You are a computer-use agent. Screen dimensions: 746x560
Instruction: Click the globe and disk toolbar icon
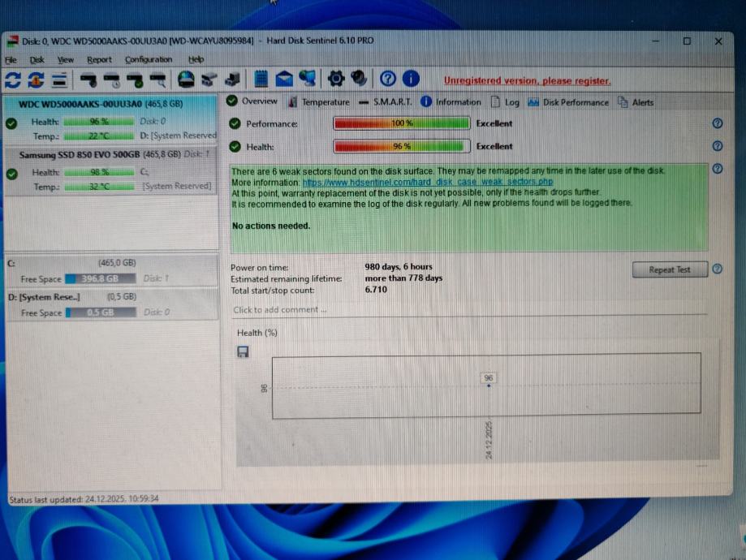186,79
